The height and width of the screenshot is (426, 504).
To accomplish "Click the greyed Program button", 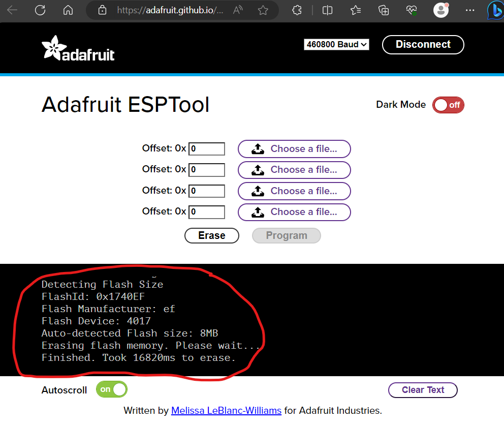I will coord(287,235).
